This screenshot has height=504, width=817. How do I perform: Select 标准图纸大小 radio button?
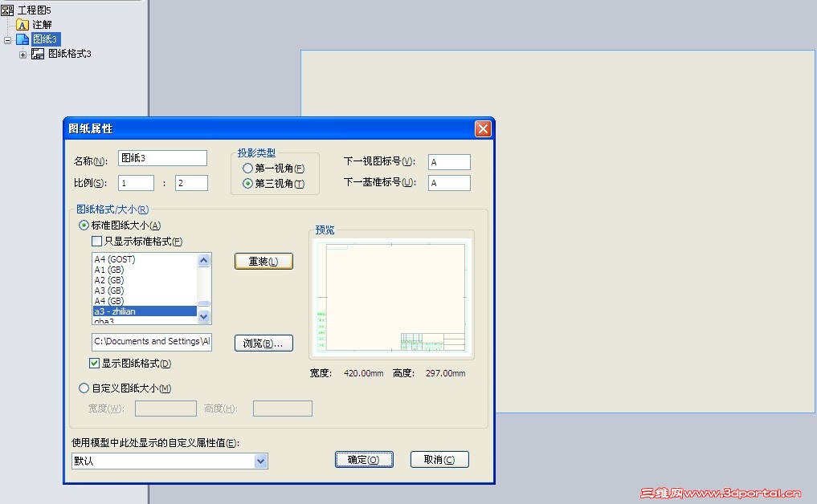tap(84, 225)
